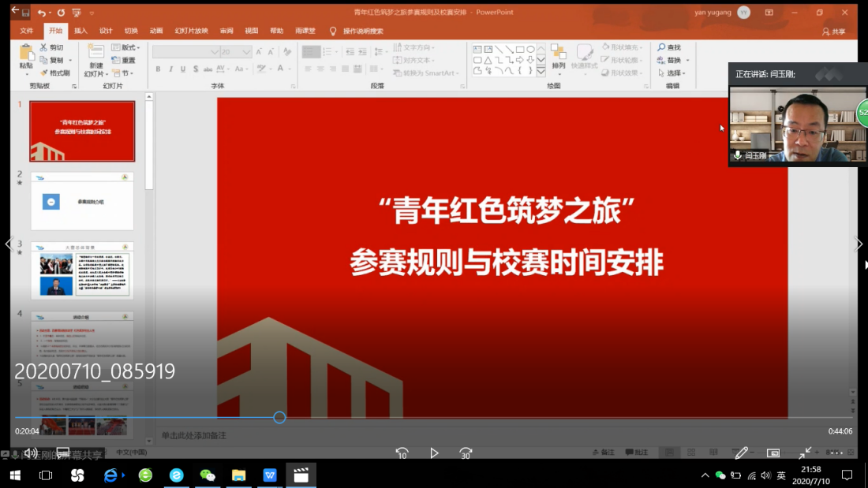Viewport: 868px width, 488px height.
Task: Click the Clear Formatting eraser icon
Action: [286, 52]
